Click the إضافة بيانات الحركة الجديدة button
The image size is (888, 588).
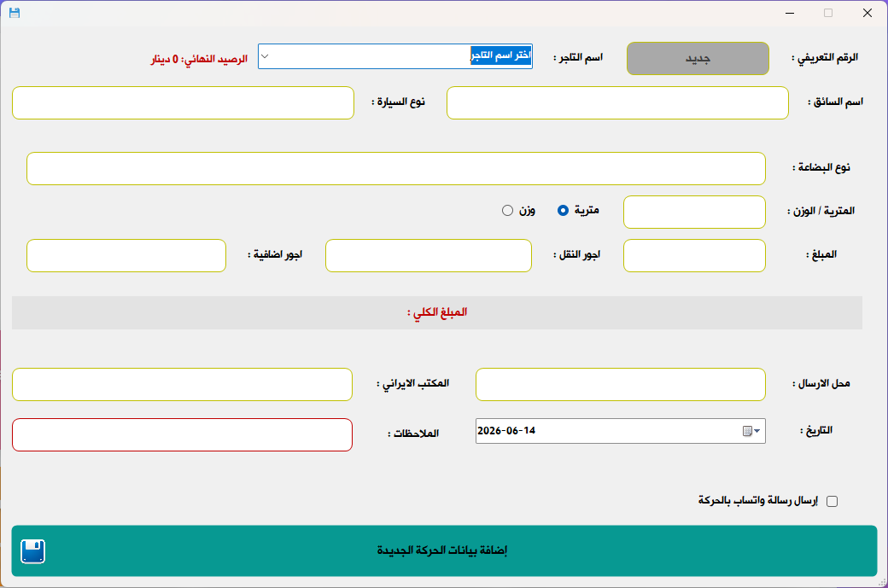[x=444, y=550]
